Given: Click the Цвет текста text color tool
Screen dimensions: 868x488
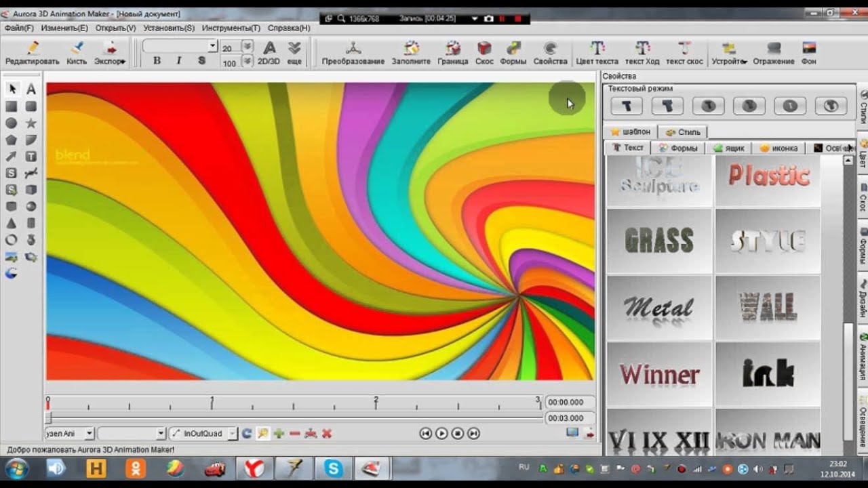Looking at the screenshot, I should (x=597, y=54).
